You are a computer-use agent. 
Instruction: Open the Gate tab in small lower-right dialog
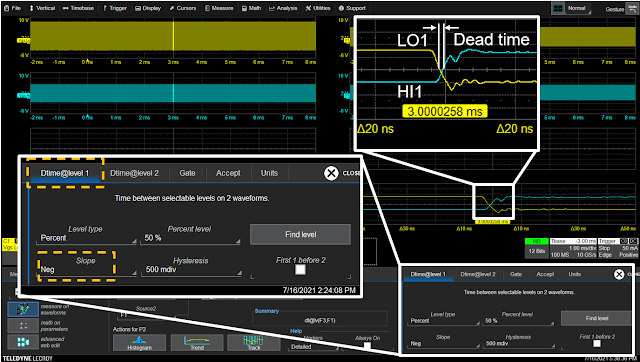(x=516, y=274)
